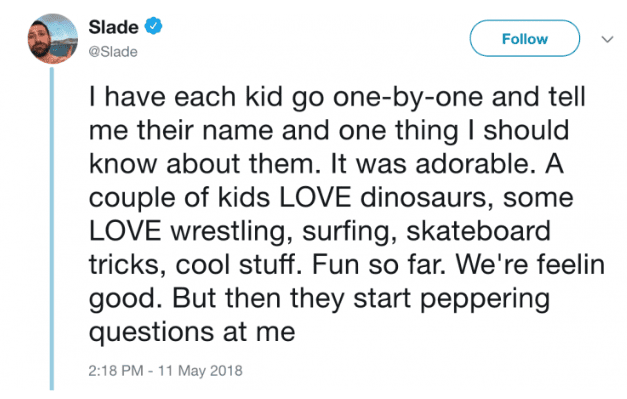The image size is (627, 399).
Task: Click the @Slade handle
Action: (x=113, y=52)
